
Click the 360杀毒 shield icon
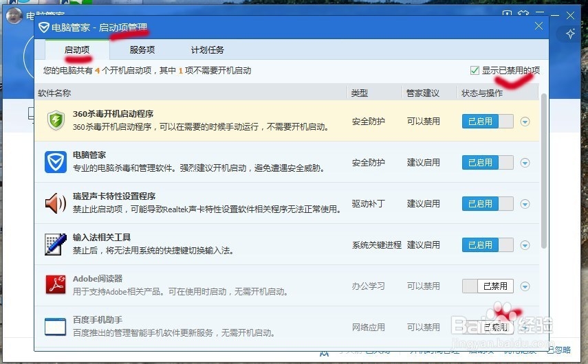(x=56, y=121)
